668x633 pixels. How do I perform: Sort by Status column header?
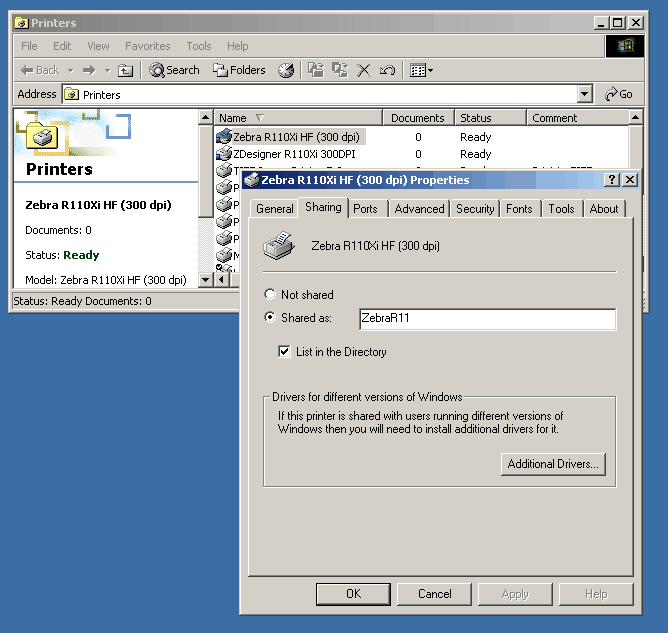(490, 118)
